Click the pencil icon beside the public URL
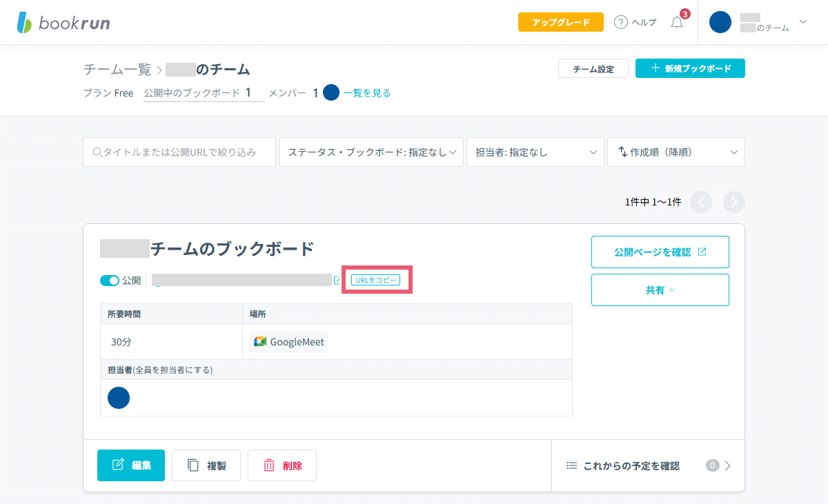Viewport: 828px width, 504px height. [x=336, y=279]
